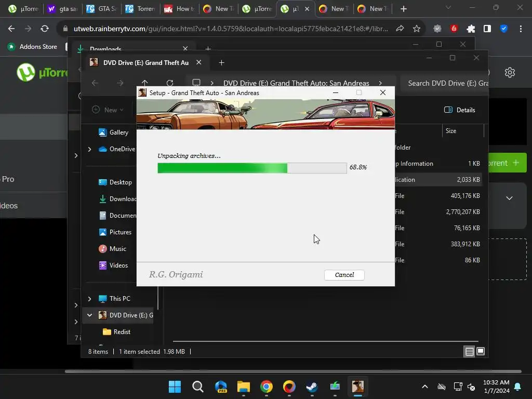Click the address bar URL
This screenshot has height=399, width=532.
(x=231, y=29)
